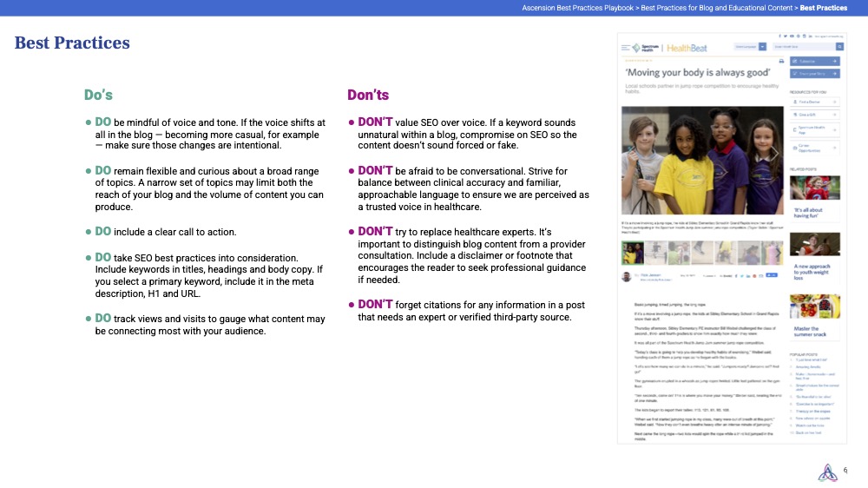Image resolution: width=868 pixels, height=488 pixels.
Task: Click the search magnifier icon button
Action: tap(839, 45)
